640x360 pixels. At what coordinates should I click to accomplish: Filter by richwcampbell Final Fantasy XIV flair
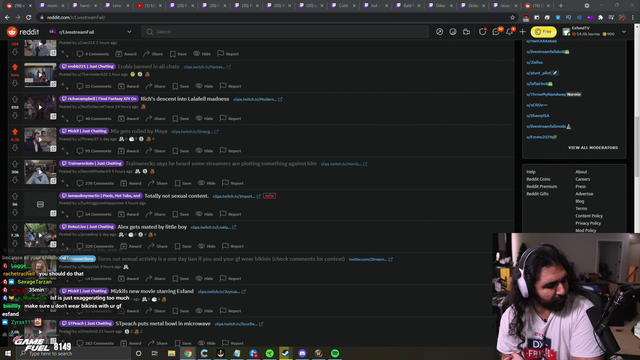98,99
